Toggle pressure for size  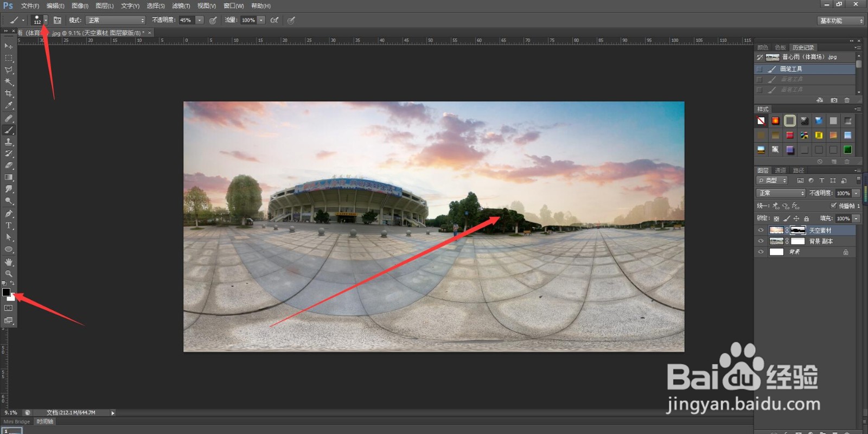(291, 20)
